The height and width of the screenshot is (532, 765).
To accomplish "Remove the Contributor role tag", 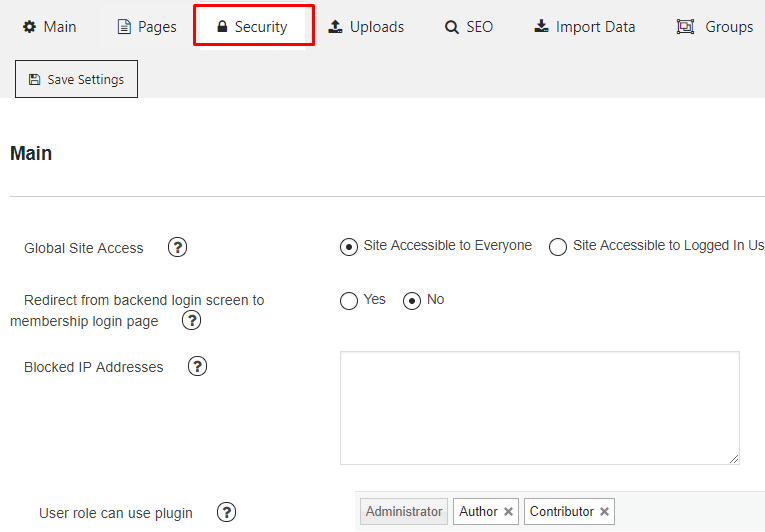I will coord(604,512).
